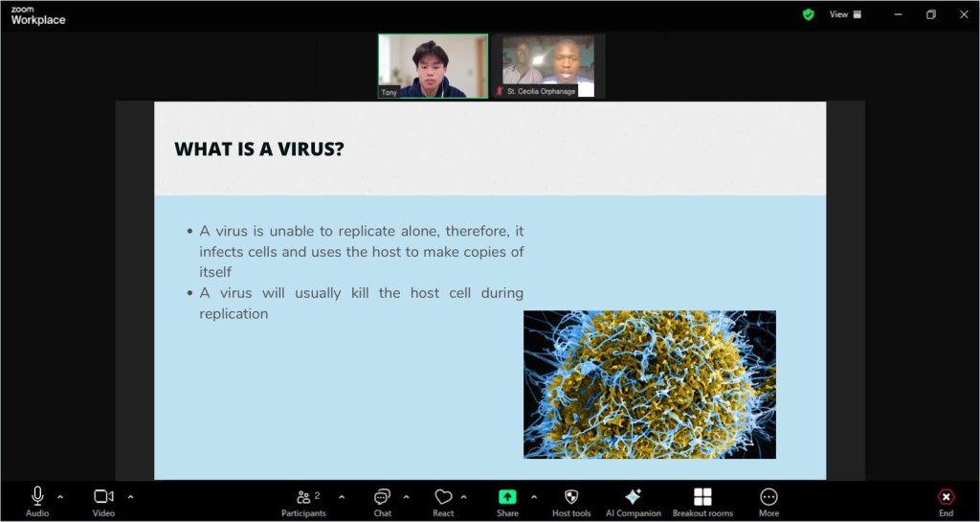Click the Zoom Workplace logo
The height and width of the screenshot is (522, 980).
tap(37, 15)
